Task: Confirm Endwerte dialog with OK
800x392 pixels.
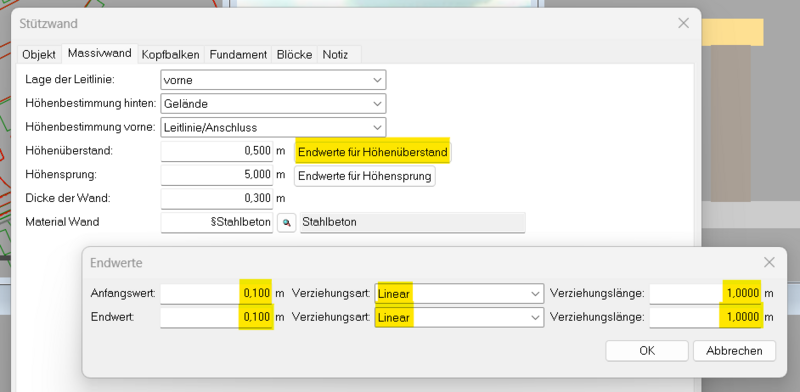Action: click(x=647, y=351)
